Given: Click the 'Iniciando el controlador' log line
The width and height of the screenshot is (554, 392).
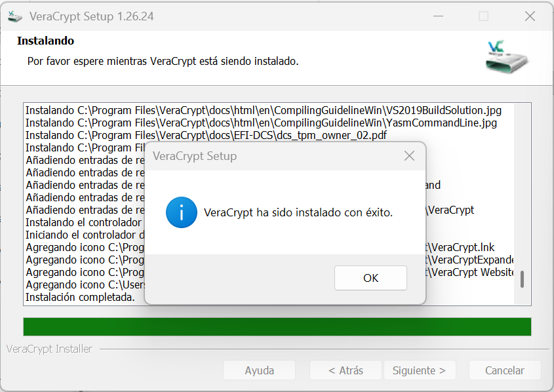Looking at the screenshot, I should 82,235.
